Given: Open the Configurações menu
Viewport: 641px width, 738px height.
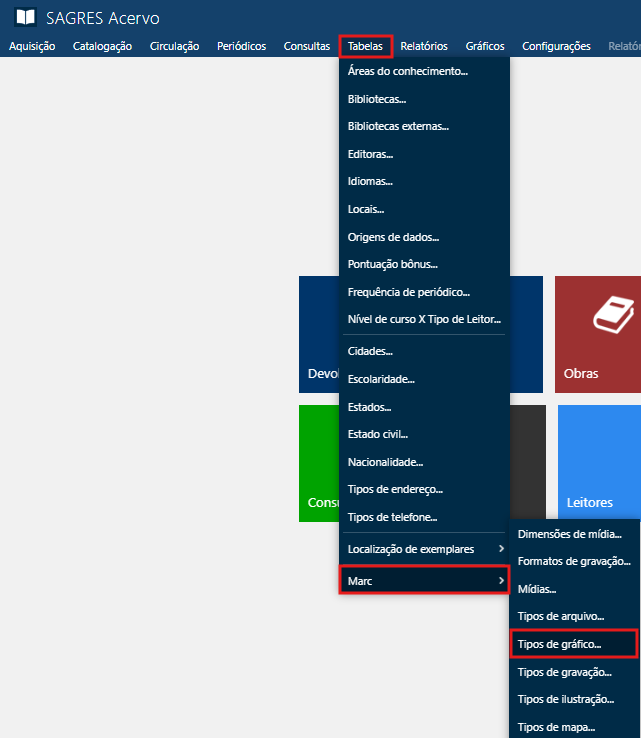Looking at the screenshot, I should click(556, 46).
